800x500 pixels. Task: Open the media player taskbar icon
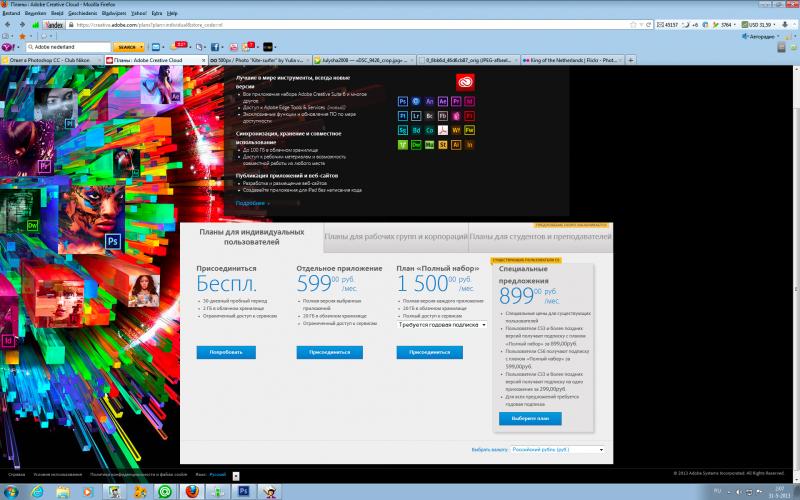(87, 492)
